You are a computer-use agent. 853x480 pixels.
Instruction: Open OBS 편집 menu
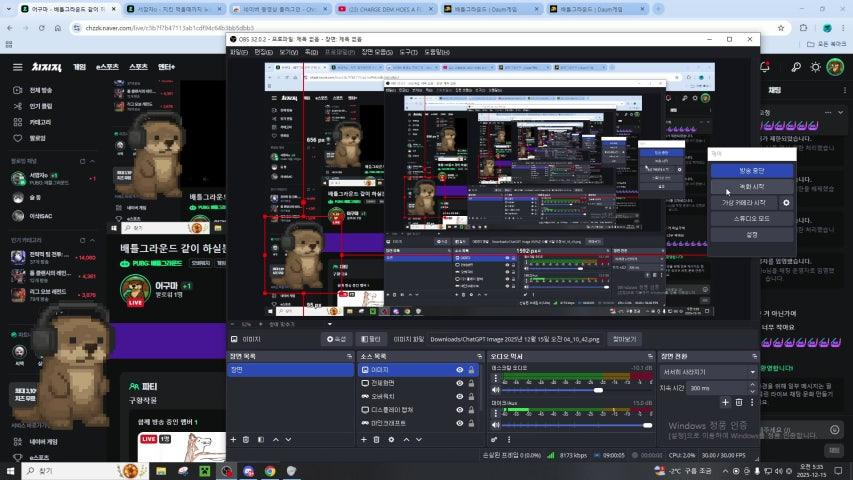pyautogui.click(x=263, y=52)
